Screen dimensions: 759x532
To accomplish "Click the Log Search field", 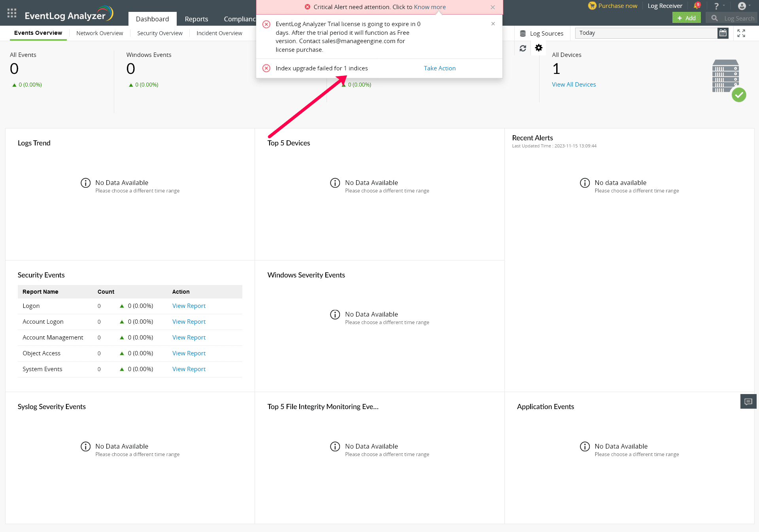I will click(738, 18).
